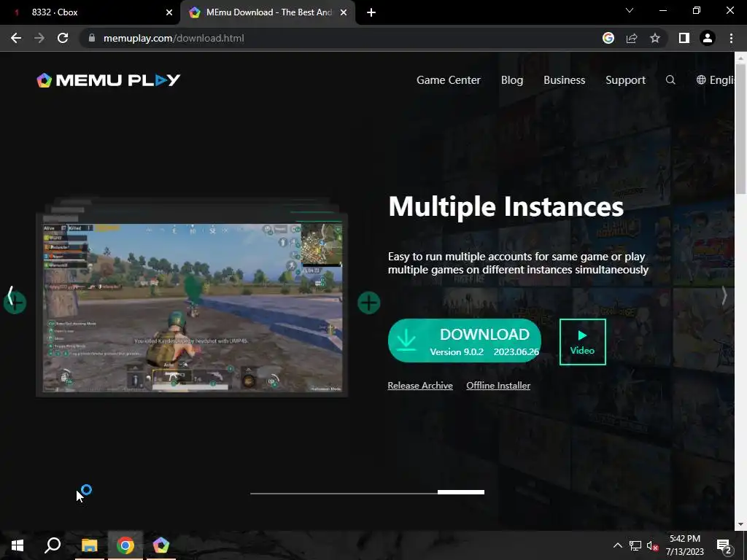Switch to the 8332 Cbox tab
747x560 pixels.
(x=90, y=12)
